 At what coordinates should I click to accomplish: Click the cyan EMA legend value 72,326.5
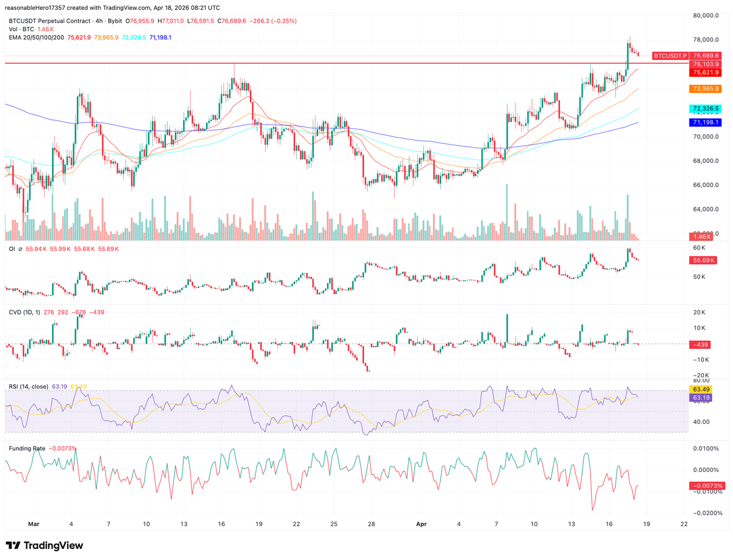click(x=134, y=37)
